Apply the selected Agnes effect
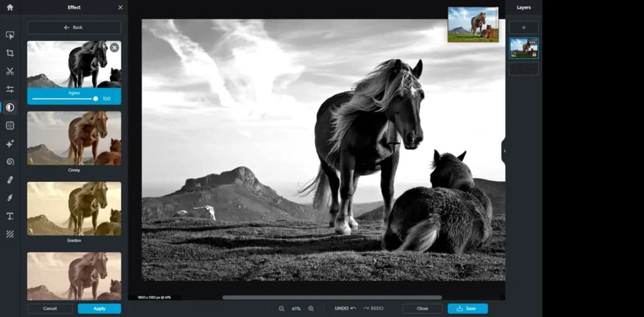644x317 pixels. [99, 308]
